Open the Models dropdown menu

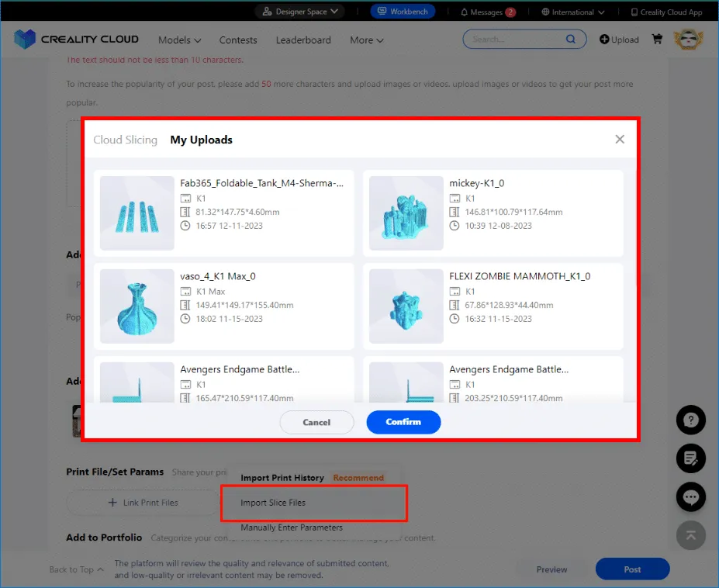(x=179, y=40)
